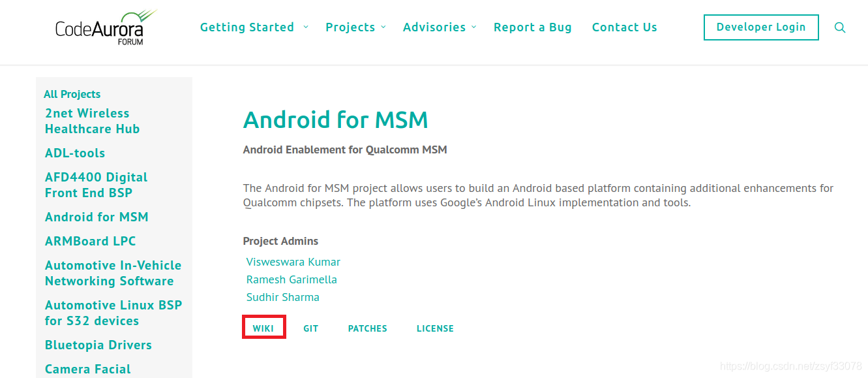
Task: Open Ramesh Garimella admin profile
Action: [292, 279]
